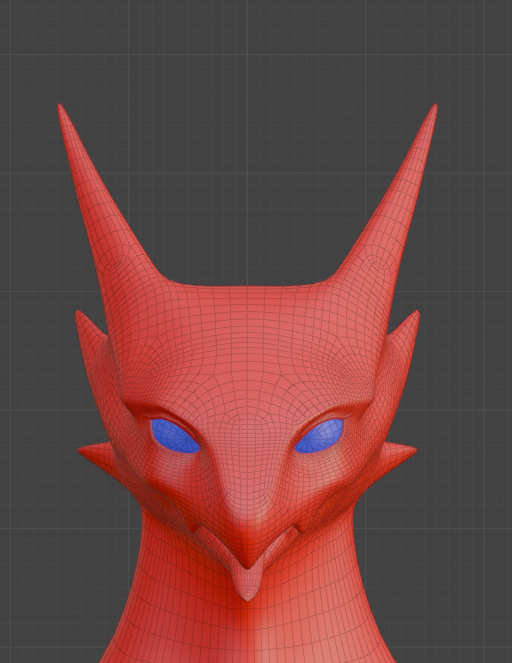Click the tip of the left tall horn
The width and height of the screenshot is (512, 663).
coord(60,107)
